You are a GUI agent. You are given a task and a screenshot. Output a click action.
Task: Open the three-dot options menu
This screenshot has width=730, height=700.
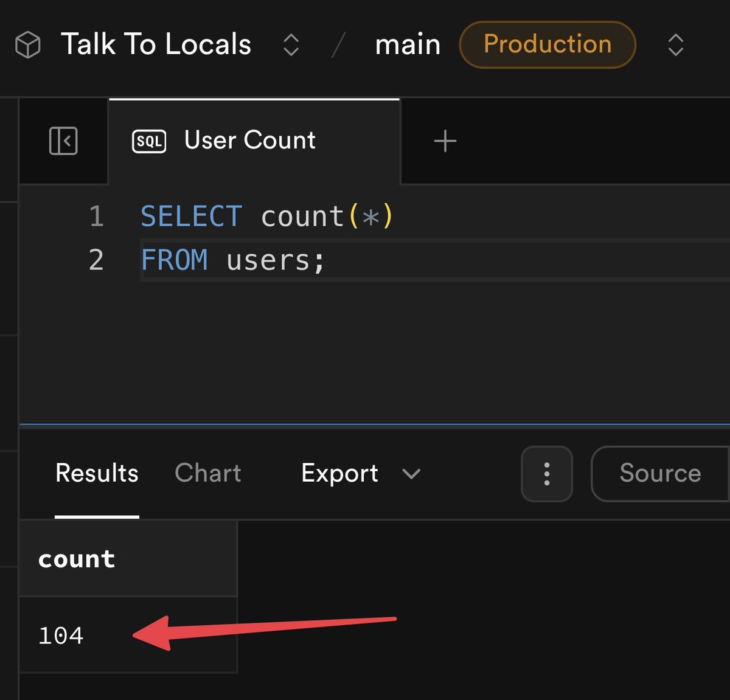[546, 474]
